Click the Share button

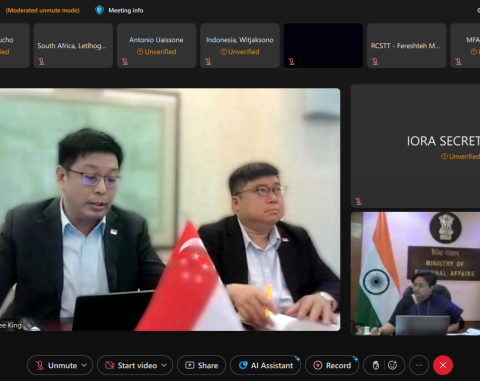point(201,365)
